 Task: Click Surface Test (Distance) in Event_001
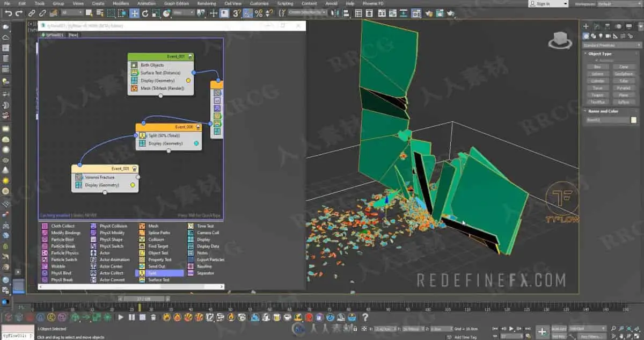coord(161,73)
